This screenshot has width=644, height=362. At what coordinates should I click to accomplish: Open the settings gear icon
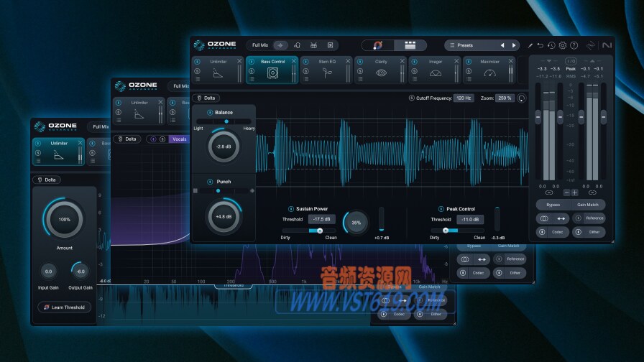(563, 45)
